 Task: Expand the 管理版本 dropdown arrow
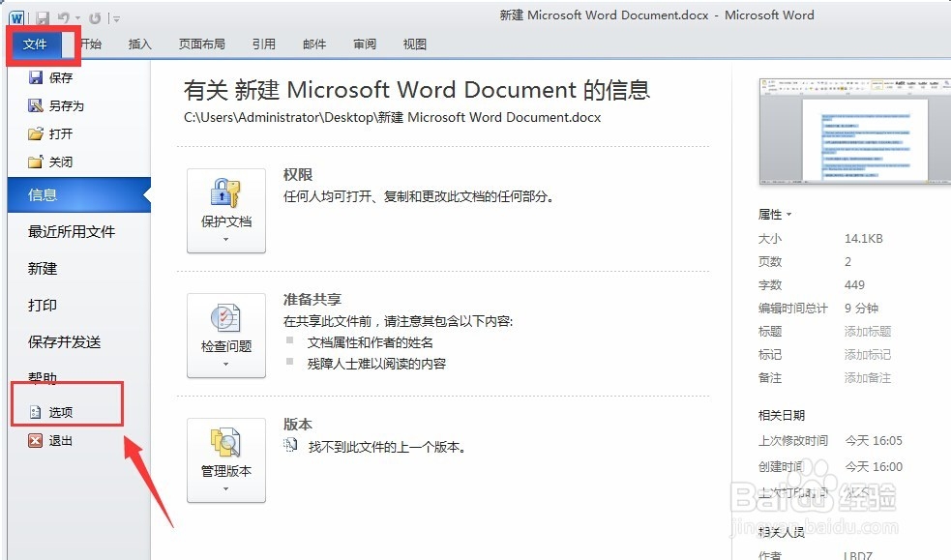(225, 489)
